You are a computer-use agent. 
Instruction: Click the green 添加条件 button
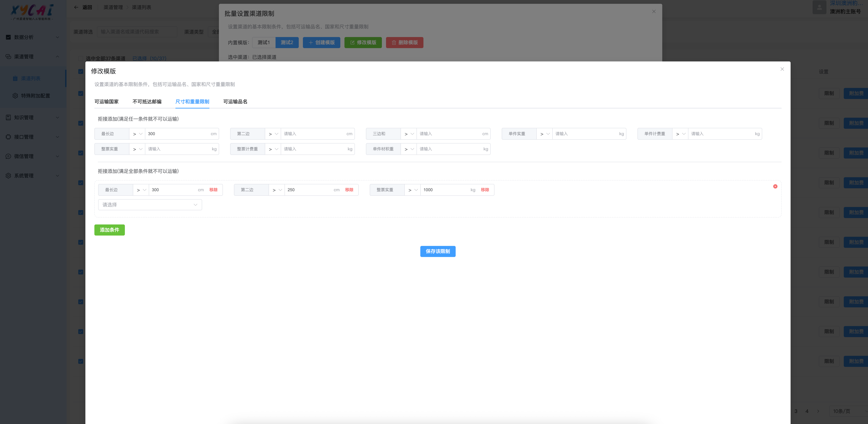[x=109, y=230]
